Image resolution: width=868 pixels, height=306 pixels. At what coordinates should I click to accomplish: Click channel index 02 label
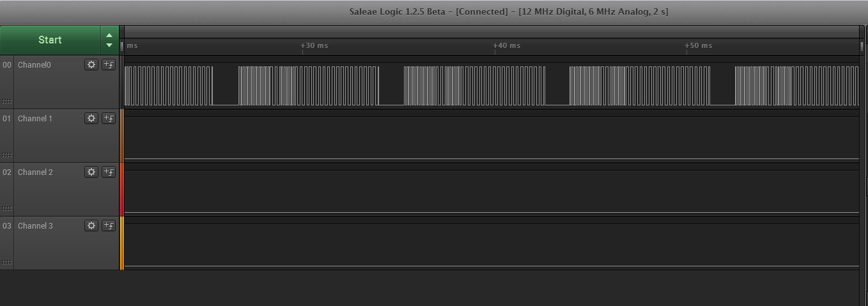7,172
